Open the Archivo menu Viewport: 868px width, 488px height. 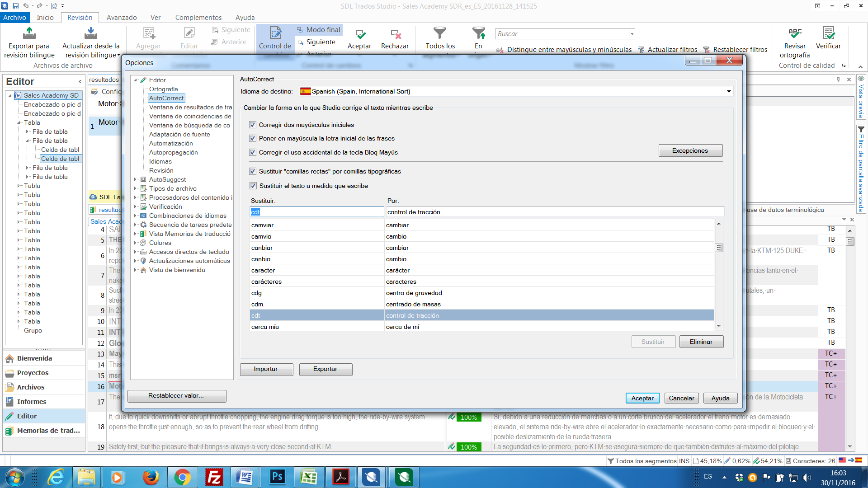pyautogui.click(x=14, y=18)
